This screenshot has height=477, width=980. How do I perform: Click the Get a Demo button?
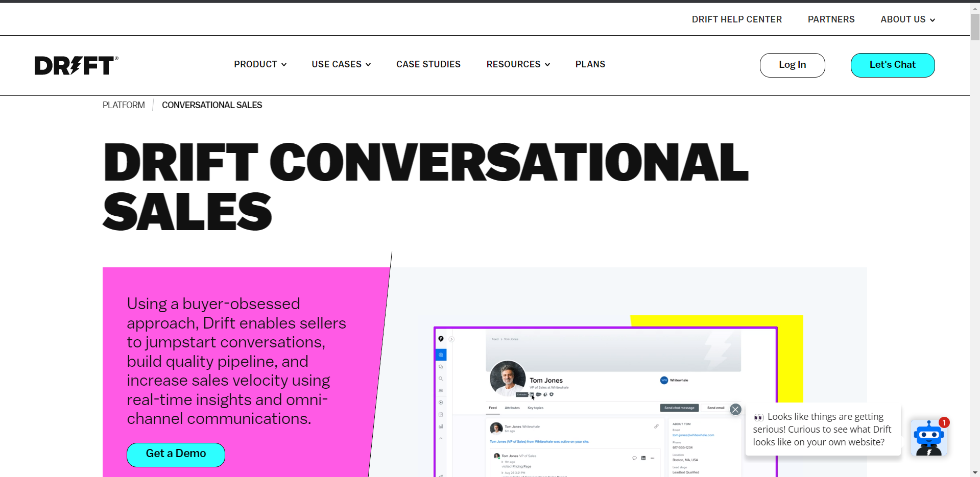click(176, 455)
